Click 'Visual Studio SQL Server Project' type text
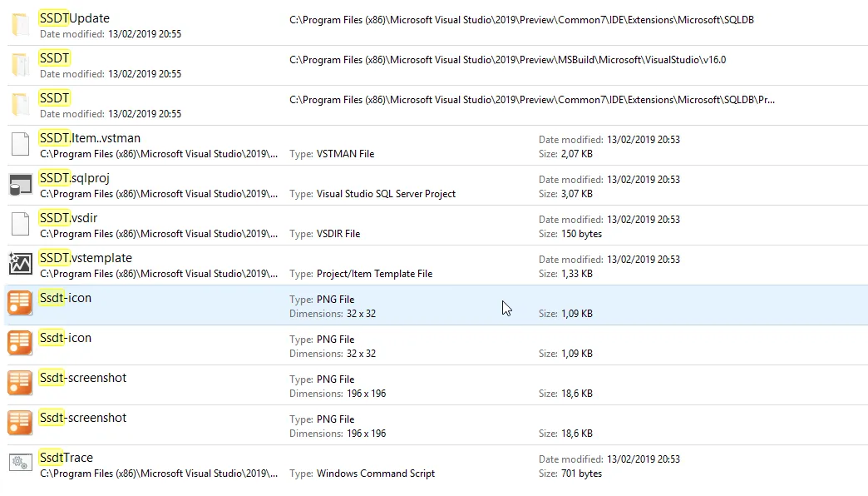 (x=386, y=194)
